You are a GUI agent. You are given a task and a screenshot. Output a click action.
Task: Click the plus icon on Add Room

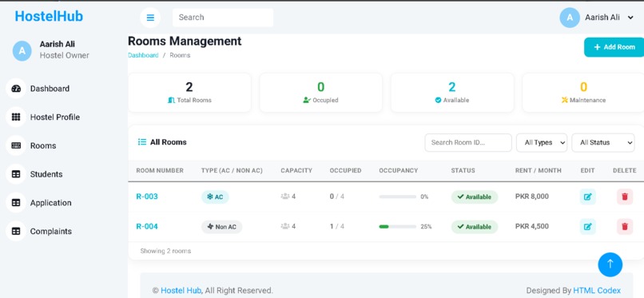tap(597, 47)
